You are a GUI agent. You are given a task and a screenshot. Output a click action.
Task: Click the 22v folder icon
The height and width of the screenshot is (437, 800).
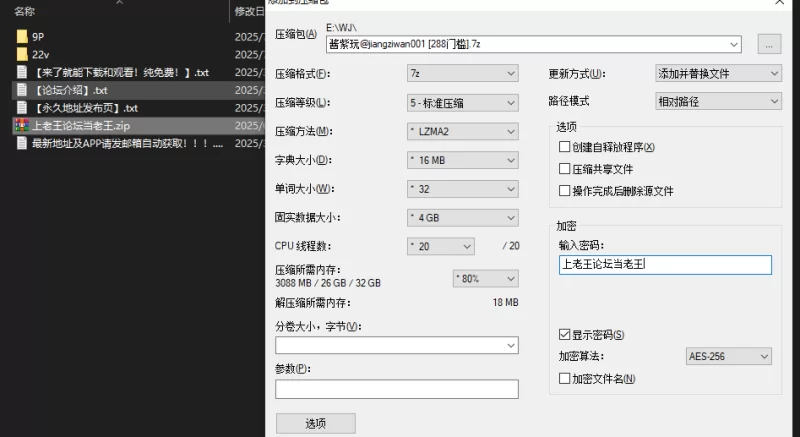22,55
